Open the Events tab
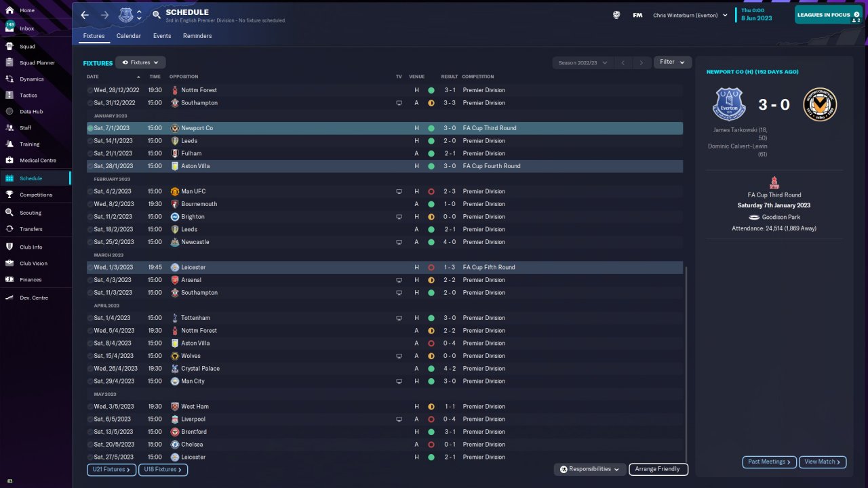The width and height of the screenshot is (868, 488). coord(162,36)
